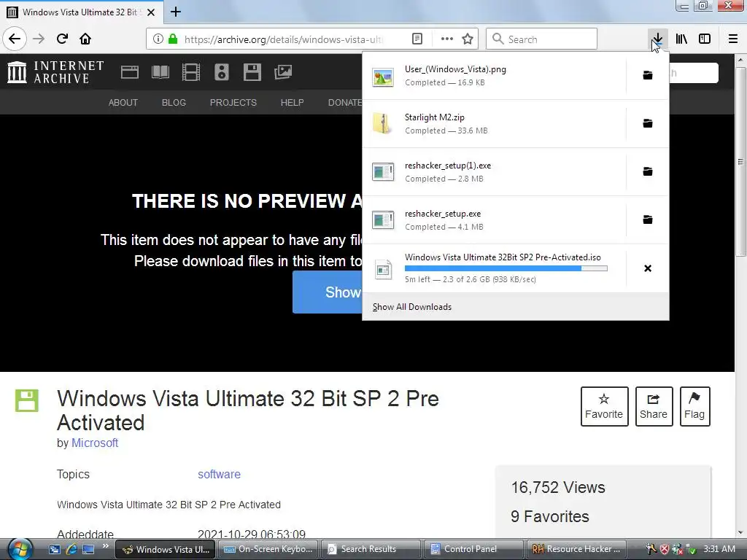Favorite this archive item
The width and height of the screenshot is (747, 560).
604,406
